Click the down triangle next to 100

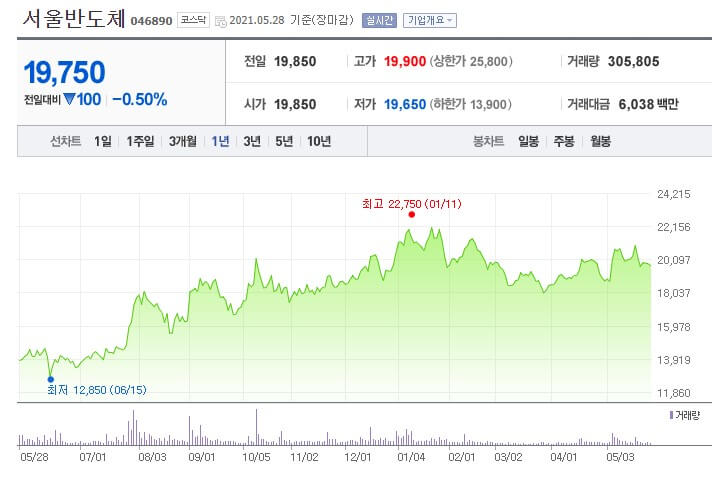(69, 99)
